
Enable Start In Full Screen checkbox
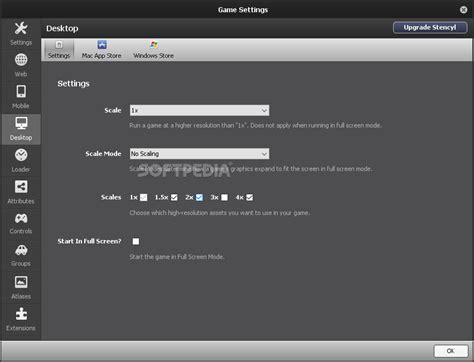[136, 241]
